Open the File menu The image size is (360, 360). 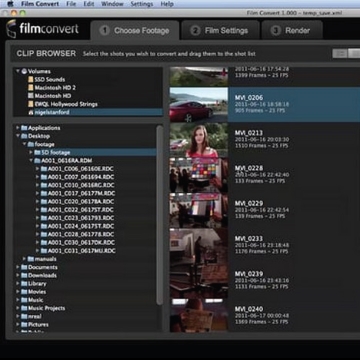(71, 4)
